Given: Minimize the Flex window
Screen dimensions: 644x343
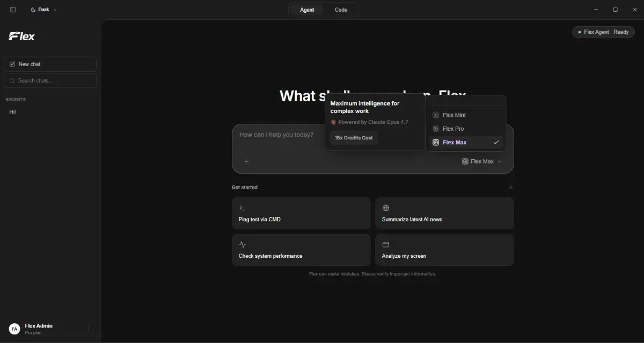Looking at the screenshot, I should click(596, 10).
